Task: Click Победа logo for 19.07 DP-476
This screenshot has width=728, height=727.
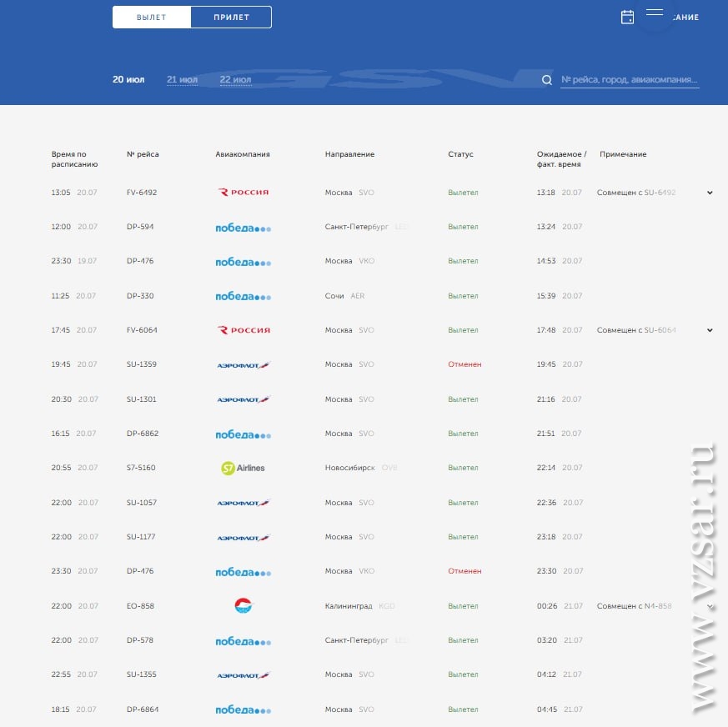Action: 244,262
